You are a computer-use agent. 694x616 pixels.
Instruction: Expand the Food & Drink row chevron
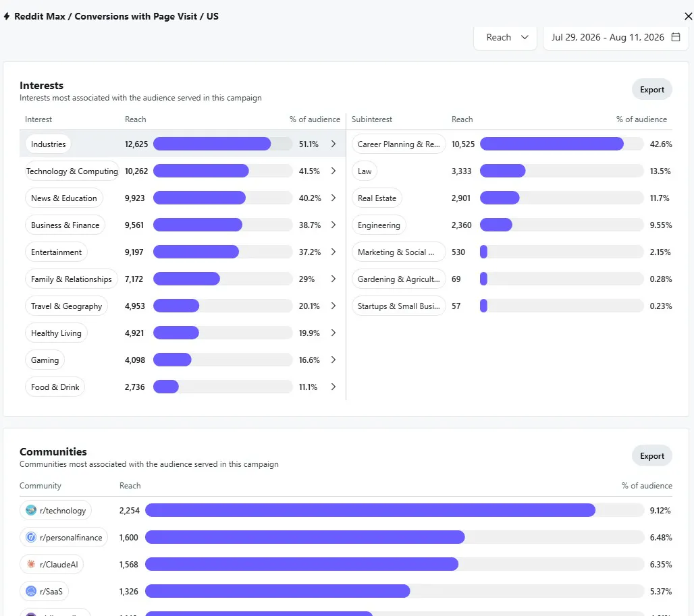click(333, 387)
